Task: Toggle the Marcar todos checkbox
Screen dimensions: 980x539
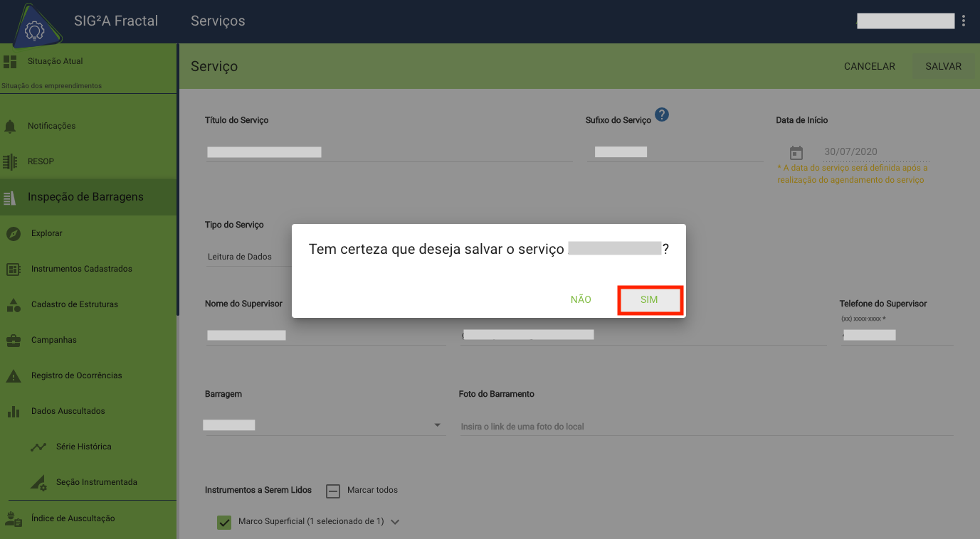Action: click(x=333, y=491)
